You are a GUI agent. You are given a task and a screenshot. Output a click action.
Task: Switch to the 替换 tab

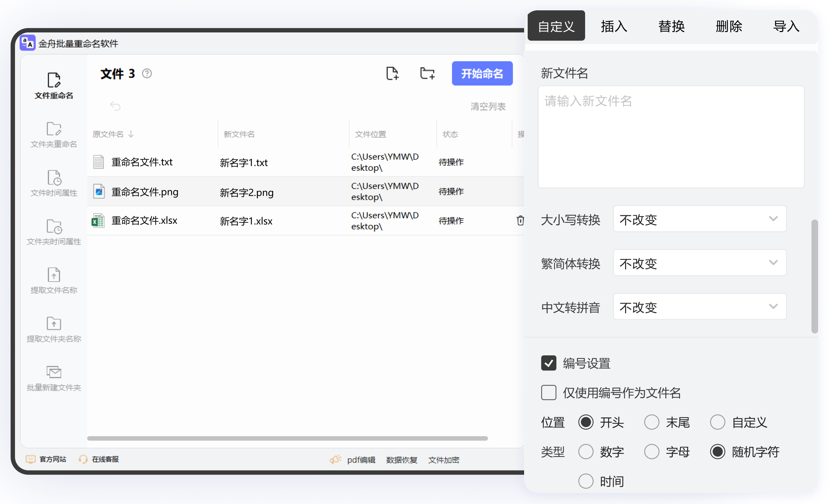(x=671, y=26)
